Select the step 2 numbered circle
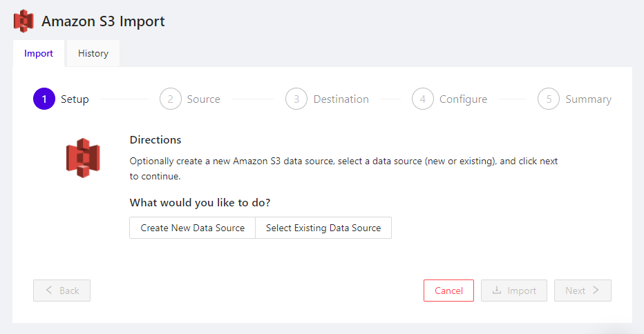This screenshot has width=644, height=334. (170, 99)
